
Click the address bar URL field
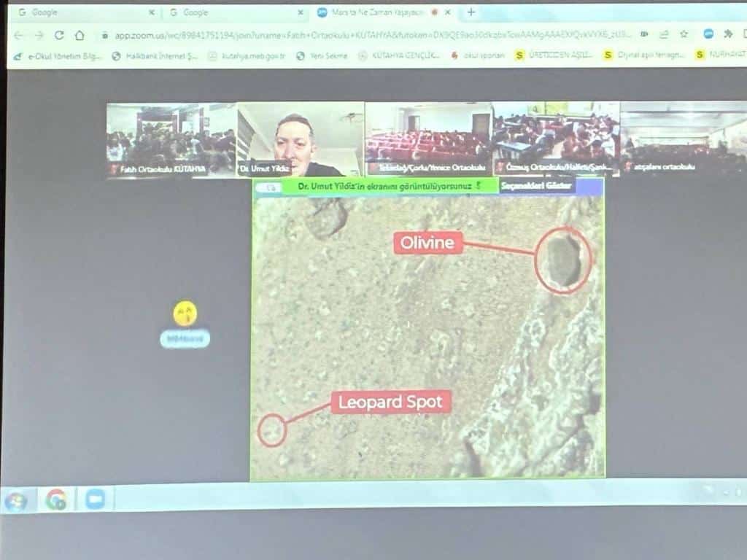click(365, 34)
